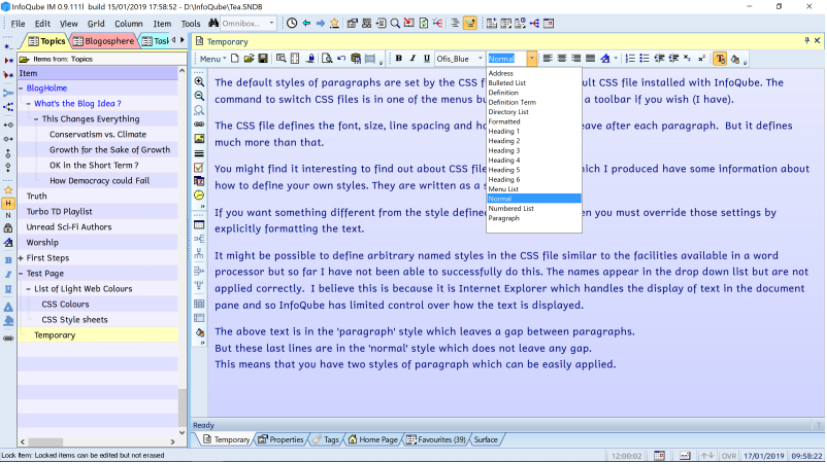The width and height of the screenshot is (827, 465).
Task: Click the zoom out magnifier in document sidebar
Action: 199,96
